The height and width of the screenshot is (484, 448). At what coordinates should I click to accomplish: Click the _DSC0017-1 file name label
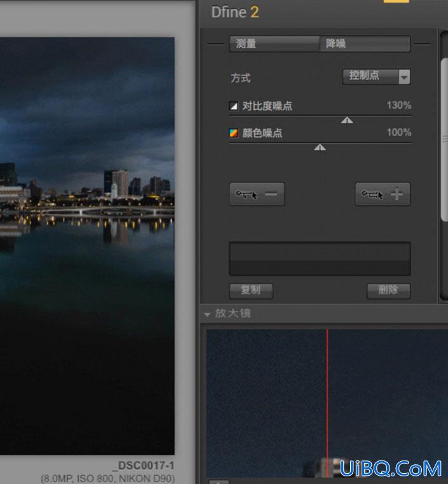point(144,466)
